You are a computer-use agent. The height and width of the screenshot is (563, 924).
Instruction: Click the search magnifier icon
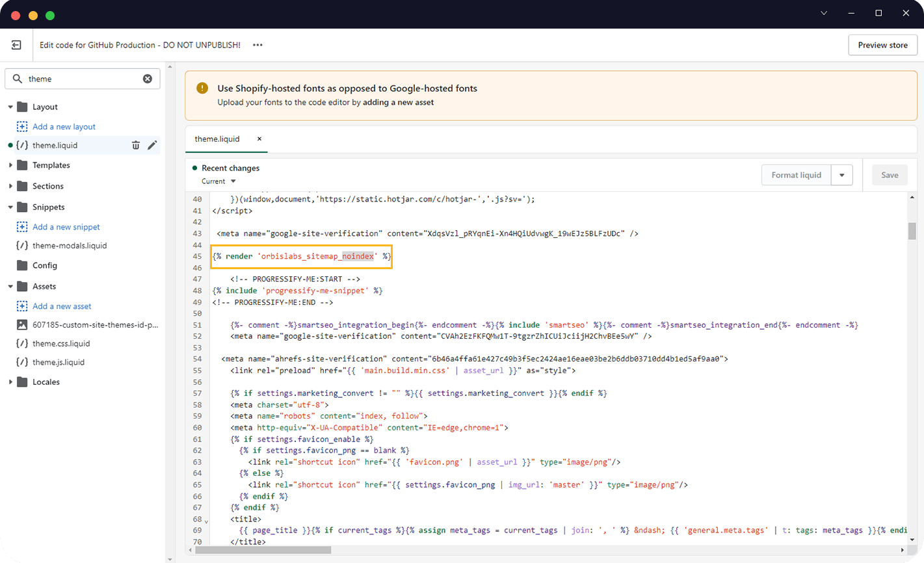coord(18,79)
